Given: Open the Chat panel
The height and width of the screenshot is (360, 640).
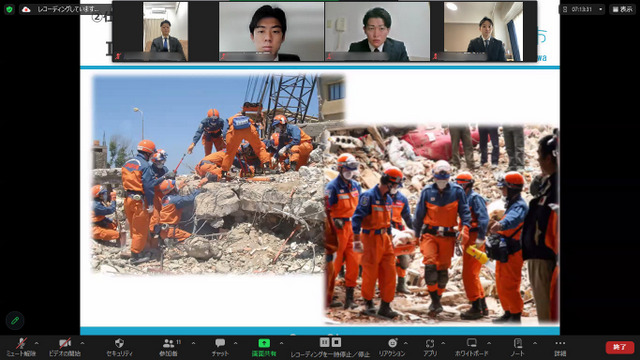Looking at the screenshot, I should 220,343.
